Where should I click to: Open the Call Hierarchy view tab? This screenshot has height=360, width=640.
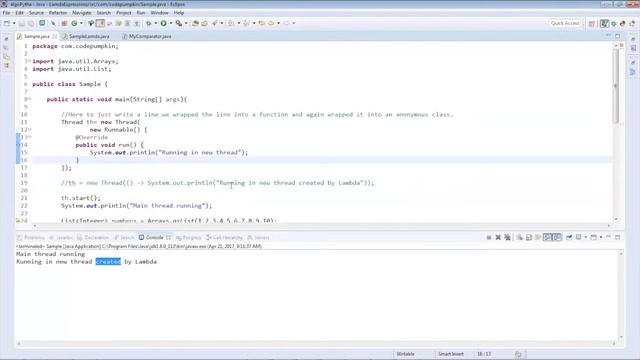click(x=224, y=238)
